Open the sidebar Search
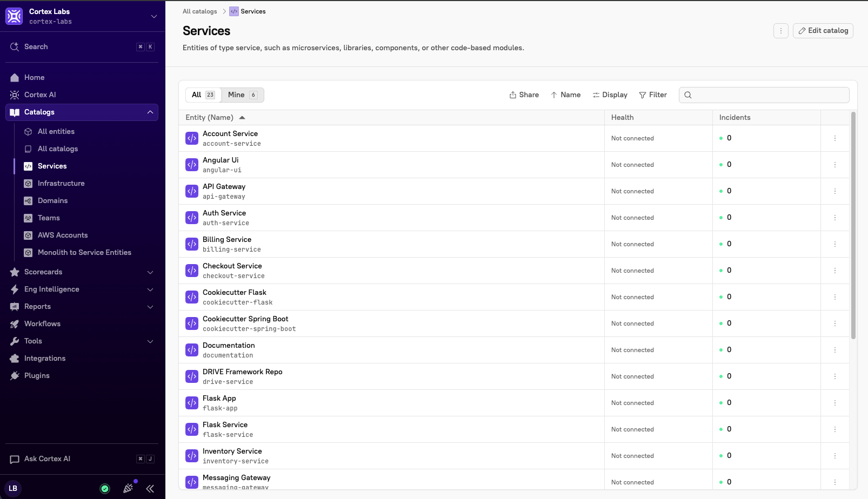Viewport: 868px width, 499px height. click(82, 46)
